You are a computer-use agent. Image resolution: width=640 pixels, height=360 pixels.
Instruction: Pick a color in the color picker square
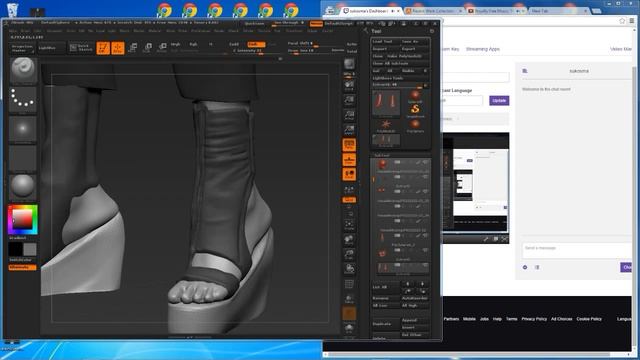(x=22, y=219)
